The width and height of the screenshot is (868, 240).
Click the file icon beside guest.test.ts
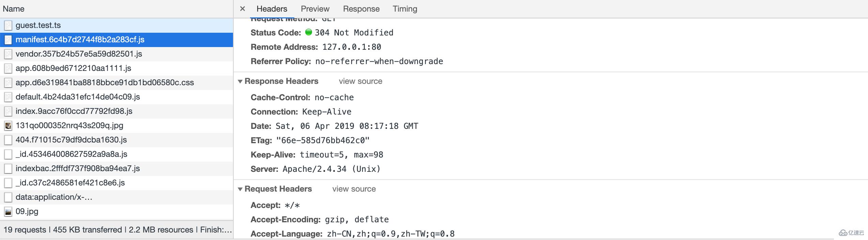[x=8, y=25]
